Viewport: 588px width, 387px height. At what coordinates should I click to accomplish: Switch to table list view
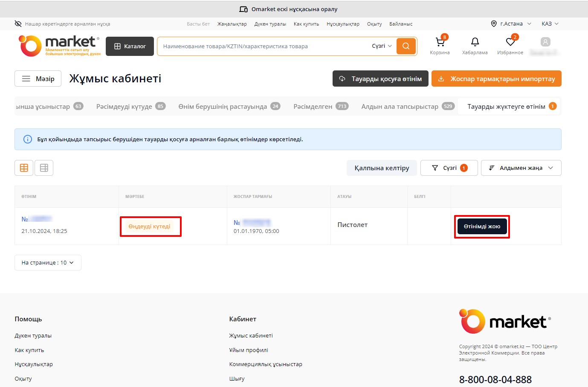click(x=44, y=168)
